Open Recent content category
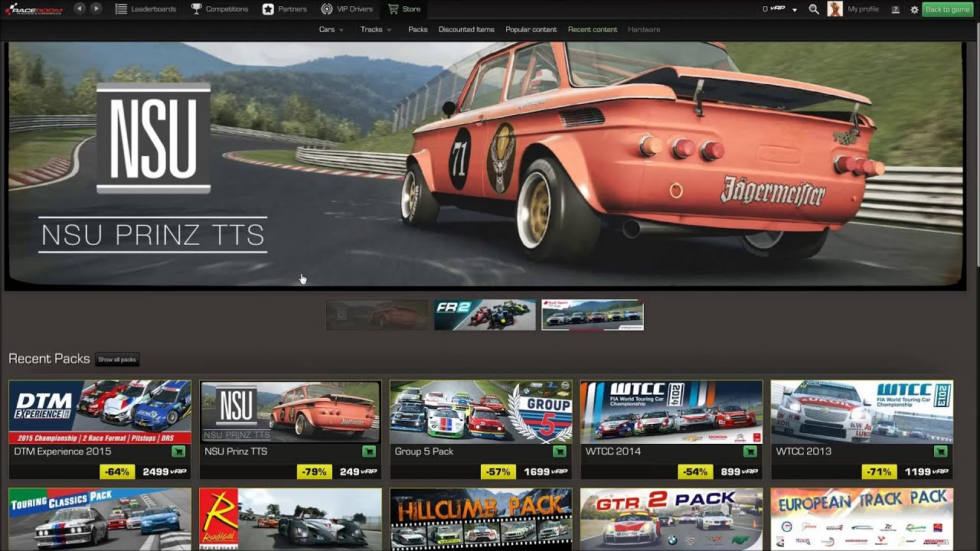This screenshot has width=980, height=551. coord(593,29)
